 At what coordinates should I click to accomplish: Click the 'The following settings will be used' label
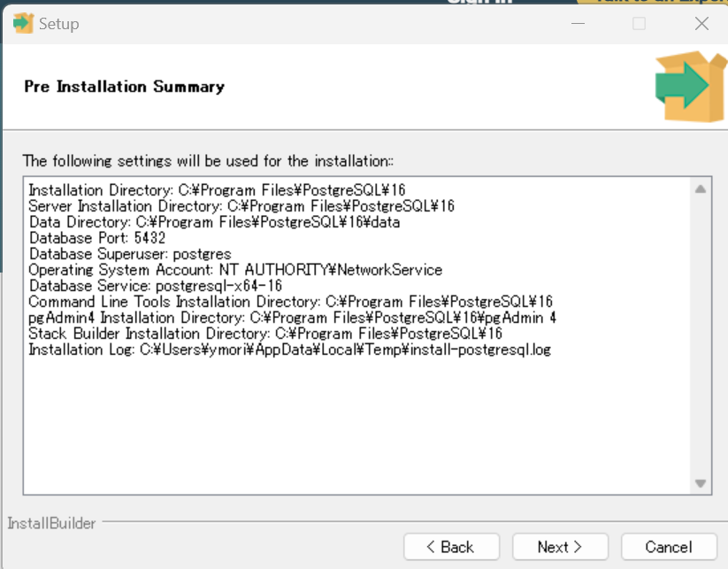tap(208, 161)
